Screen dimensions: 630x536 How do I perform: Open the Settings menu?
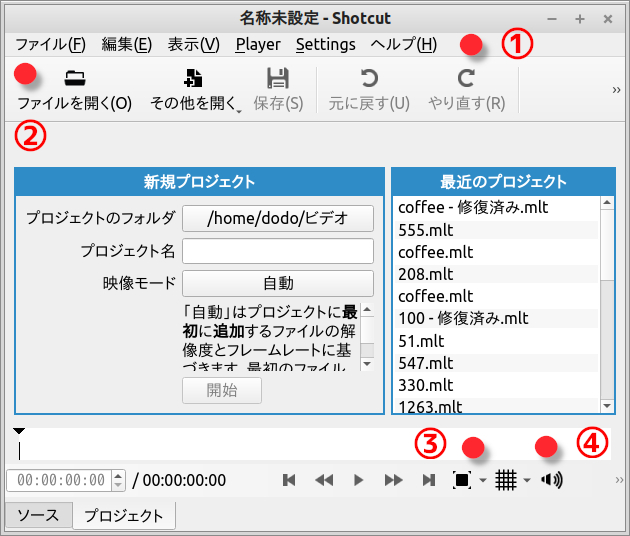coord(325,44)
